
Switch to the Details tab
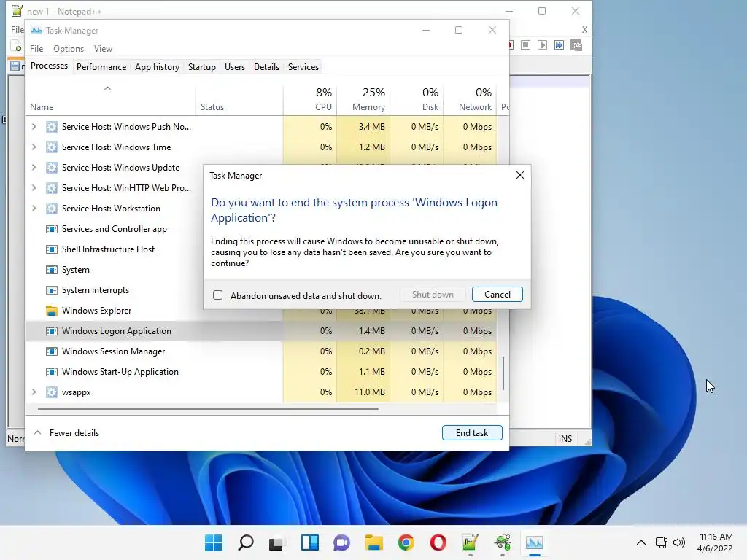pyautogui.click(x=266, y=66)
